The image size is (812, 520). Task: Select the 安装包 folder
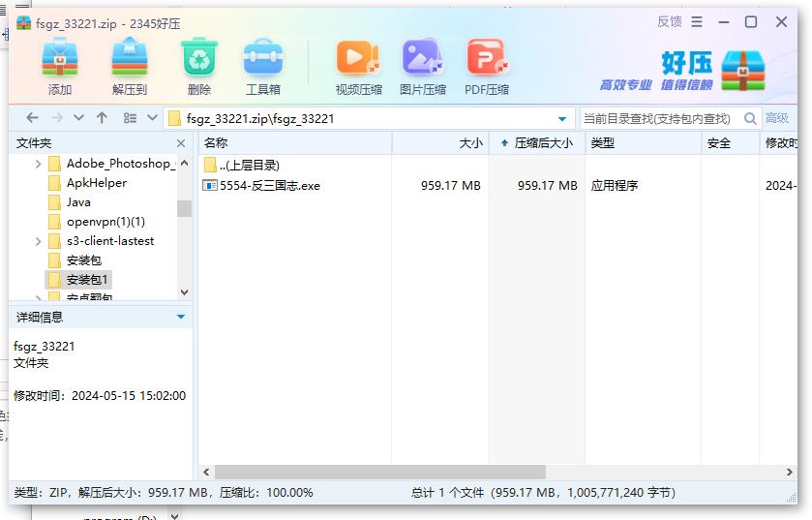pyautogui.click(x=75, y=260)
